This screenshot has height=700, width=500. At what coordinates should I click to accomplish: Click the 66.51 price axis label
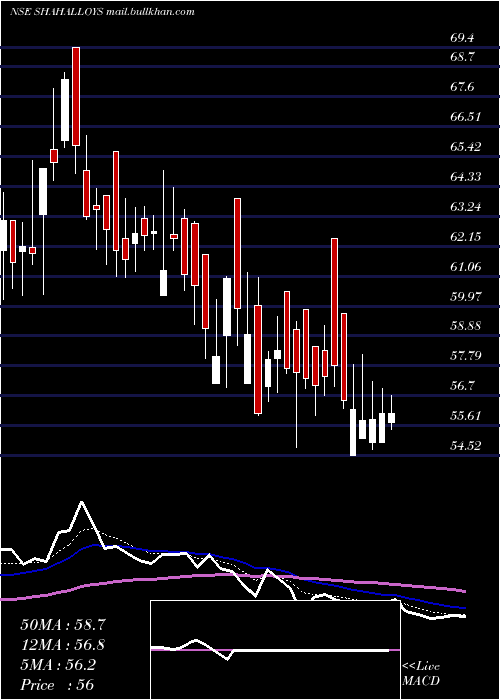466,117
